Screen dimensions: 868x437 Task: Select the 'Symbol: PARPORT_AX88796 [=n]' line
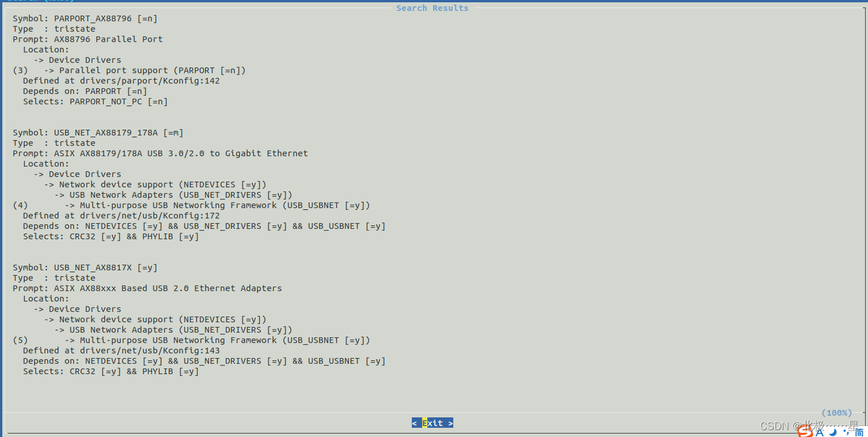point(85,18)
